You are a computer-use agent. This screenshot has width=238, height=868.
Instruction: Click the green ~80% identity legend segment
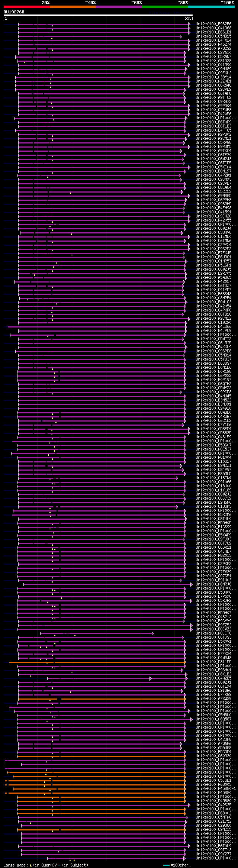[165, 7]
